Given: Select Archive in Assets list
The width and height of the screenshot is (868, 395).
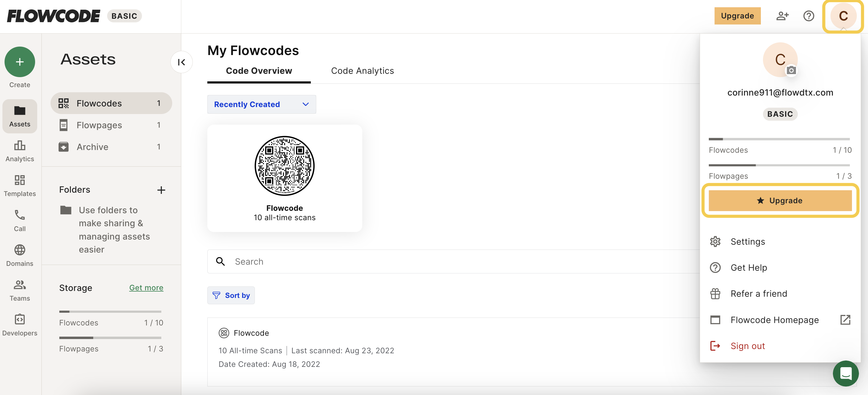Looking at the screenshot, I should tap(111, 146).
